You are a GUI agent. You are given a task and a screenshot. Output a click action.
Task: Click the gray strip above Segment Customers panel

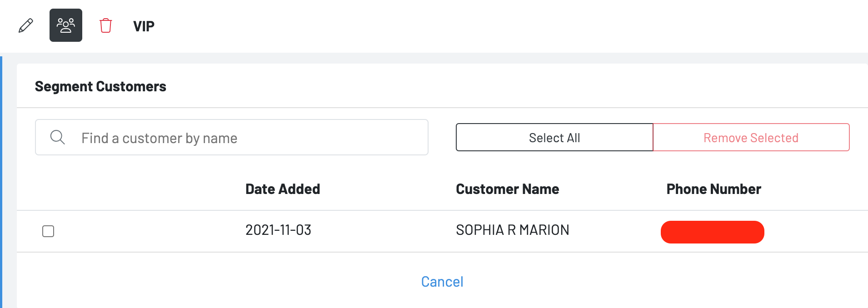(436, 58)
